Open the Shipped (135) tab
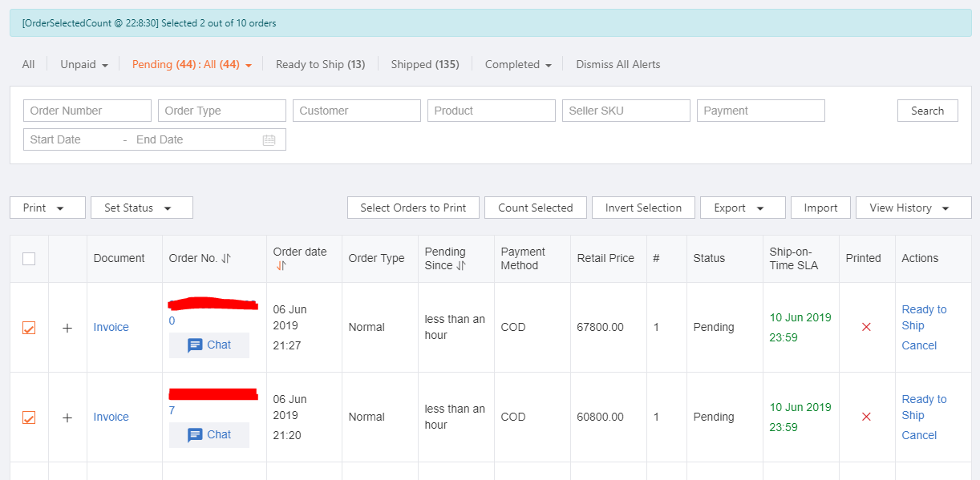This screenshot has height=480, width=980. click(x=425, y=64)
